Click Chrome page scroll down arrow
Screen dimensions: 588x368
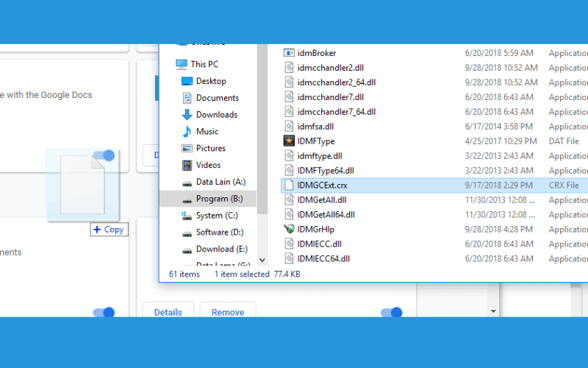(x=493, y=311)
